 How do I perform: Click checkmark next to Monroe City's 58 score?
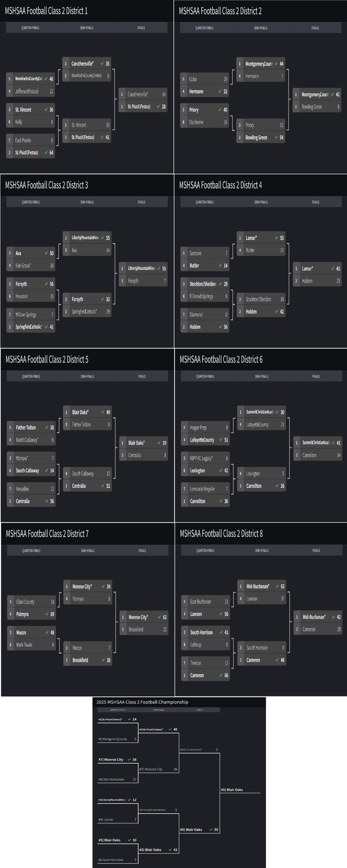coord(129,759)
